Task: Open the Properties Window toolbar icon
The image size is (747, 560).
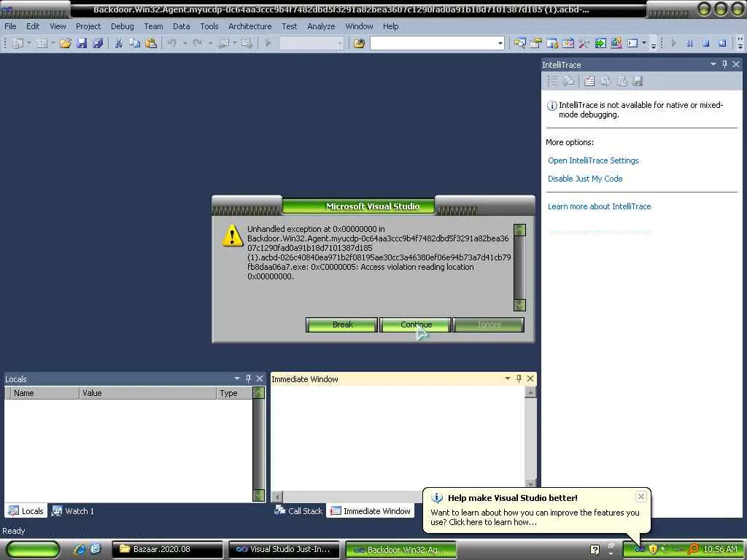Action: [536, 43]
